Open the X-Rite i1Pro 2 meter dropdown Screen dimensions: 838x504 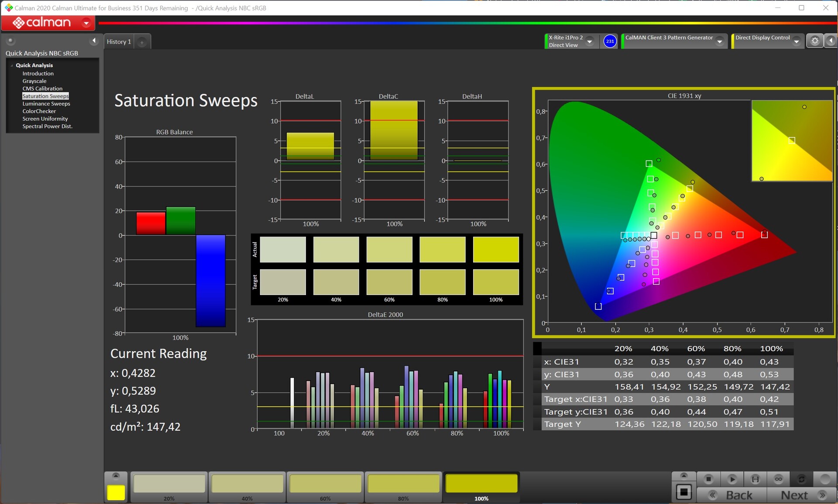click(x=590, y=41)
